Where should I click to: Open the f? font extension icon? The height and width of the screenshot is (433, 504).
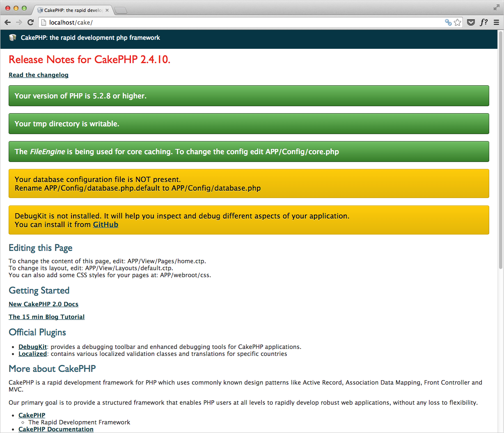tap(484, 22)
